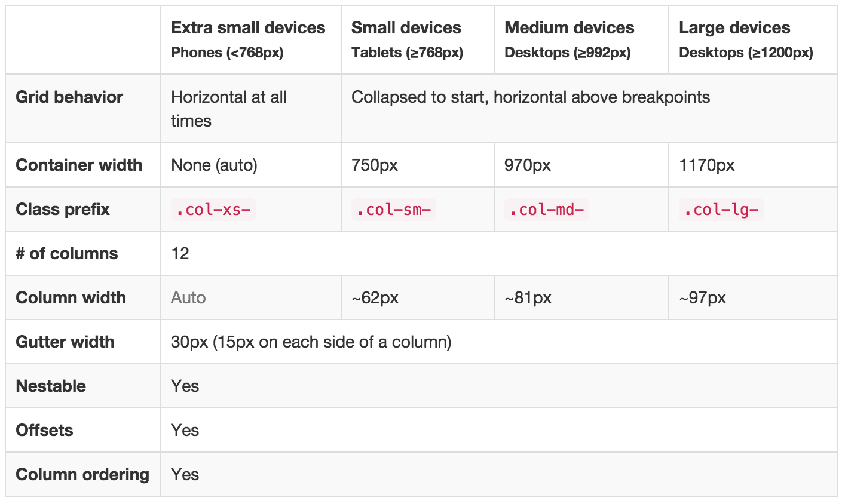Click the .col-xs- class prefix code
This screenshot has height=504, width=845.
[213, 210]
